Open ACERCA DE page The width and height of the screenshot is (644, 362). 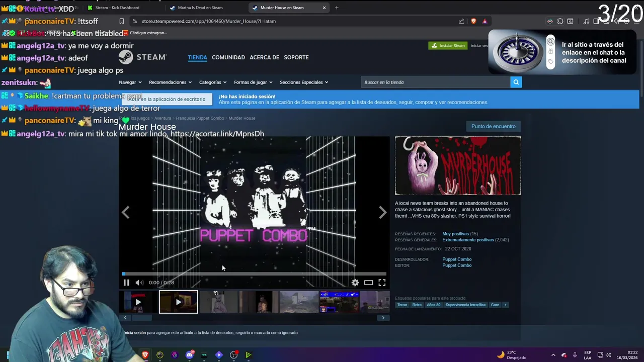coord(264,57)
